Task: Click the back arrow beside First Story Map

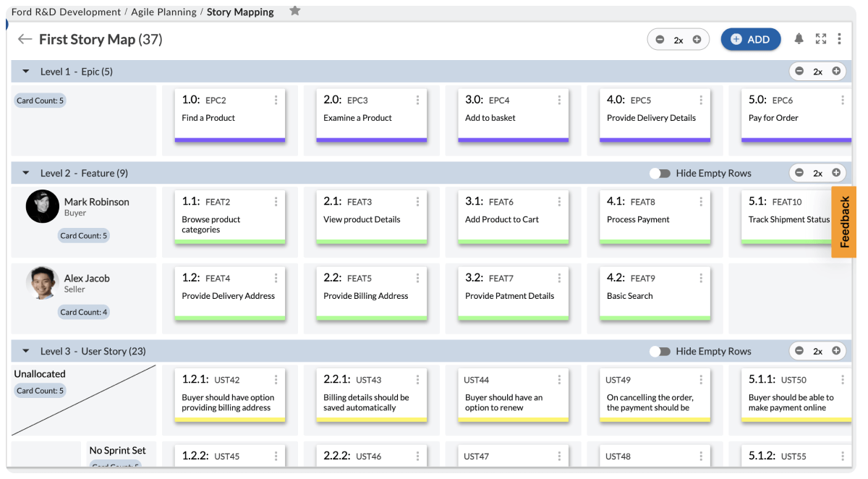Action: [25, 40]
